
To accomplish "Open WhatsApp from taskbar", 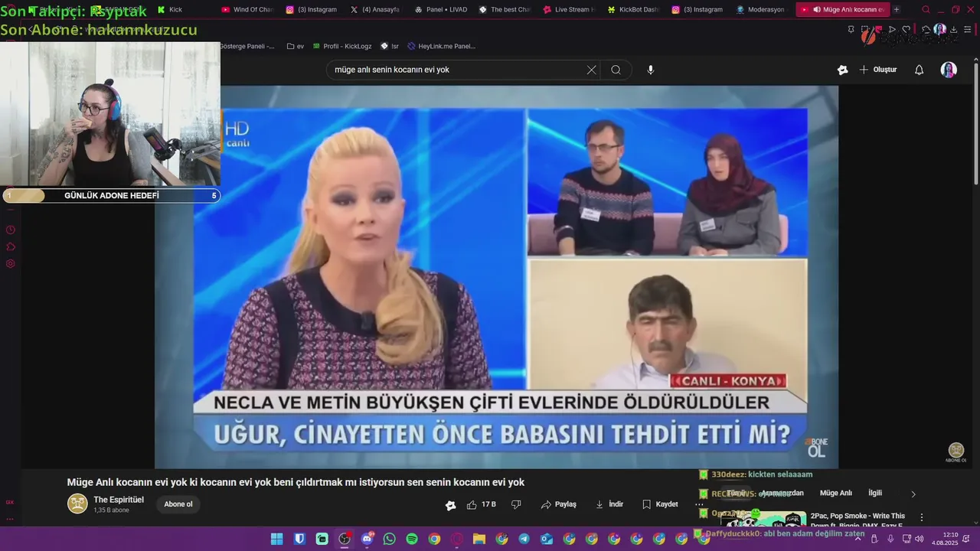I will (x=390, y=539).
